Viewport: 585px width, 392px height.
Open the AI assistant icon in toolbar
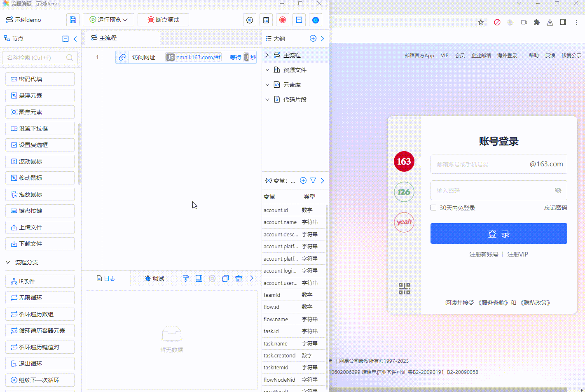point(250,20)
